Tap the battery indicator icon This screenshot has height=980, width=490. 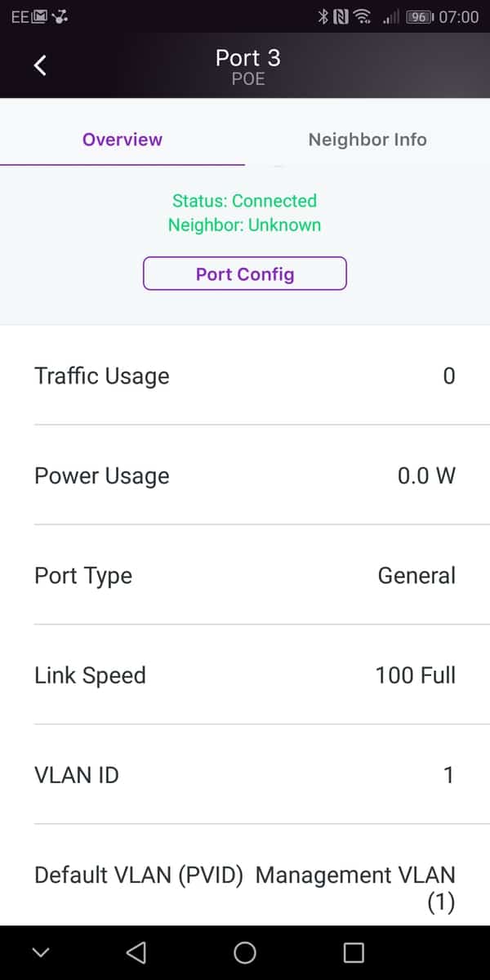[x=419, y=16]
